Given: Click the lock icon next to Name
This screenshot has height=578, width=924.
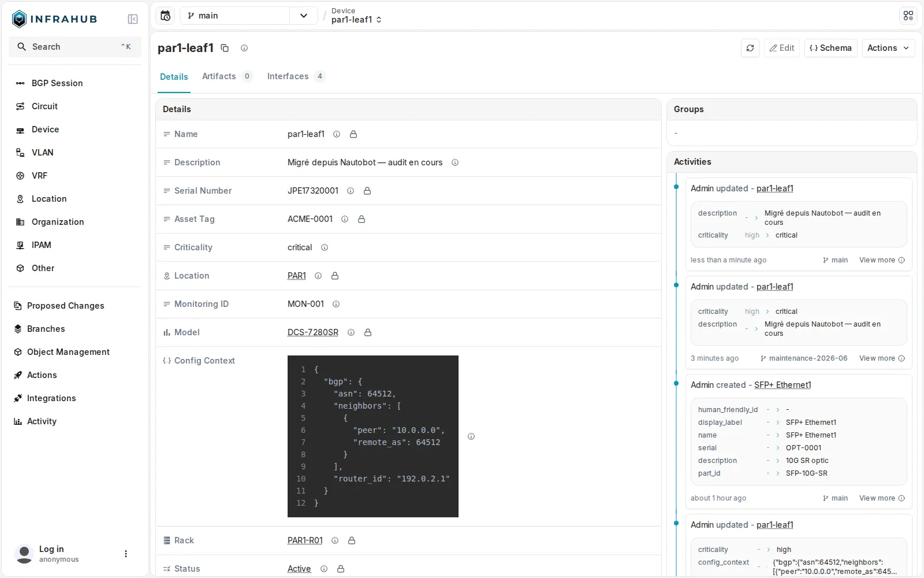Looking at the screenshot, I should coord(353,134).
